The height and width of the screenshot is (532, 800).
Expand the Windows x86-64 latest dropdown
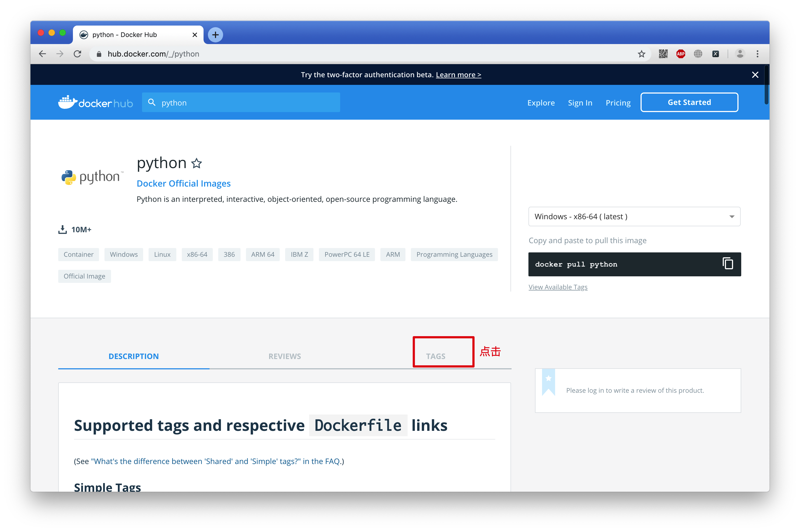[x=634, y=216]
